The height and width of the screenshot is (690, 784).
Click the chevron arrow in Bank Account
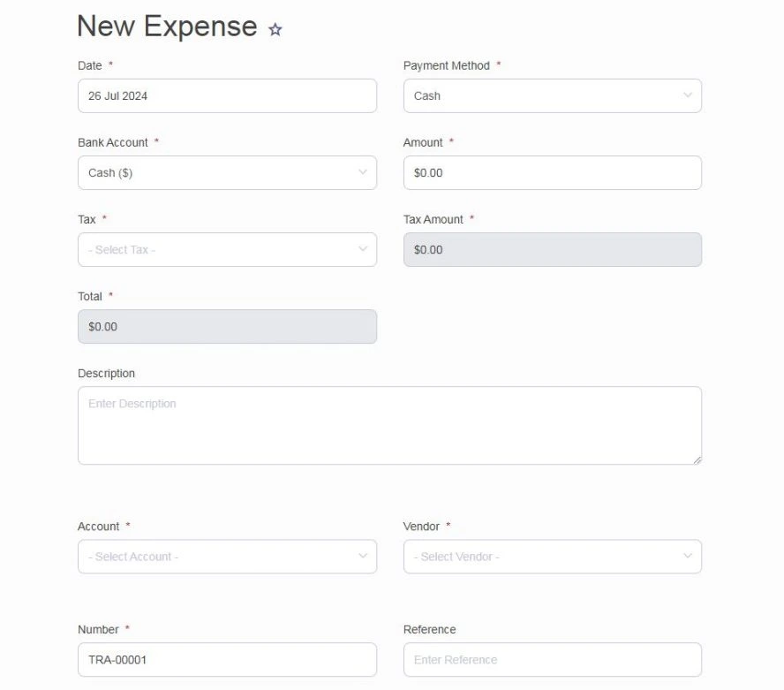pos(363,172)
